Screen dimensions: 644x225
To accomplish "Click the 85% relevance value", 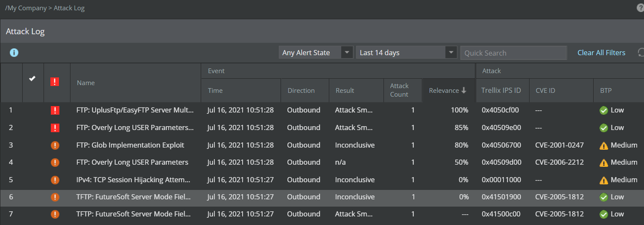I will click(x=461, y=127).
